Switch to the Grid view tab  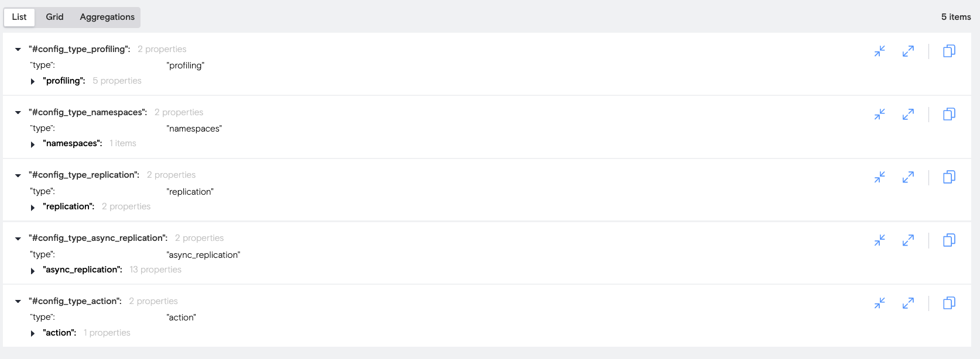tap(54, 17)
